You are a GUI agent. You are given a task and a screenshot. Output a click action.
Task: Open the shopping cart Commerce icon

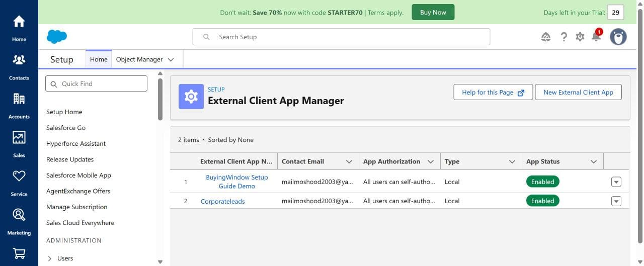tap(19, 253)
